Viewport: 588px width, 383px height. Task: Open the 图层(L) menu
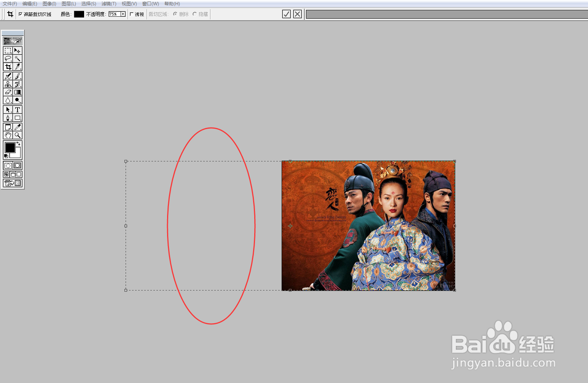[x=69, y=3]
